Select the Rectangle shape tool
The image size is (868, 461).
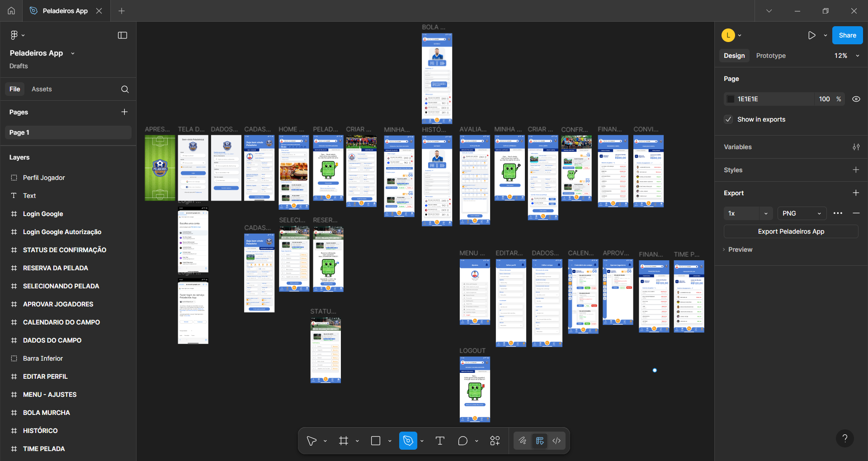tap(376, 441)
